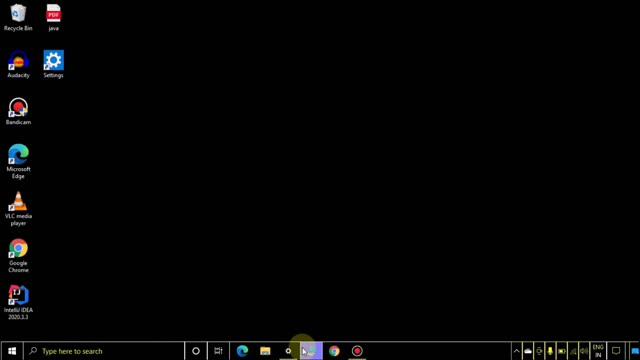This screenshot has width=640, height=360.
Task: Click the 'Type here to search' box
Action: [x=104, y=351]
